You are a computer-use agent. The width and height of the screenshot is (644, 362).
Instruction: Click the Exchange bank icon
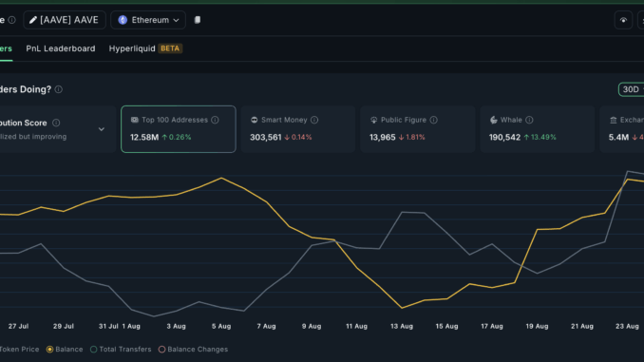[614, 120]
